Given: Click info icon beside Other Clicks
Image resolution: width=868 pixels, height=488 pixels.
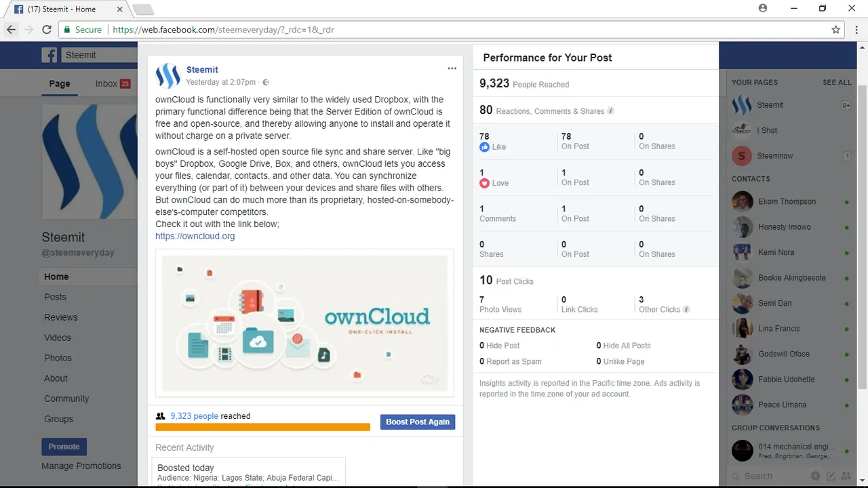Looking at the screenshot, I should [x=686, y=310].
